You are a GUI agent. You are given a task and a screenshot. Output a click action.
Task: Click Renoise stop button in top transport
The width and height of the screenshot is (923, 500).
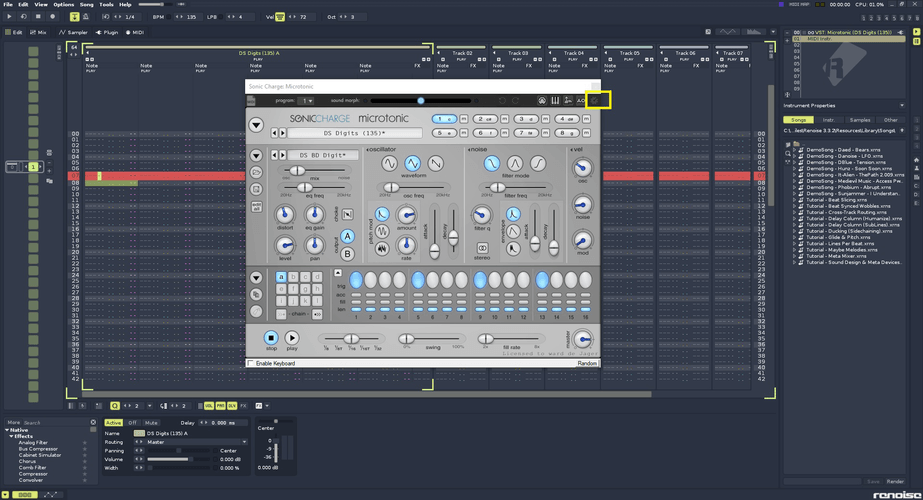(x=38, y=16)
